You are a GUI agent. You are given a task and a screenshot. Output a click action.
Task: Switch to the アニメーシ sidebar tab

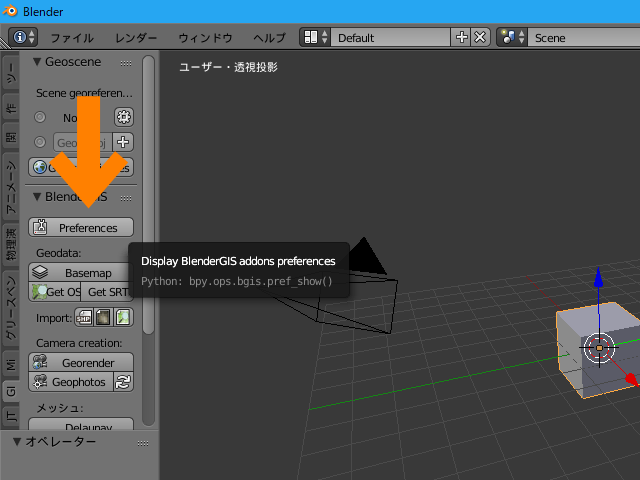11,186
